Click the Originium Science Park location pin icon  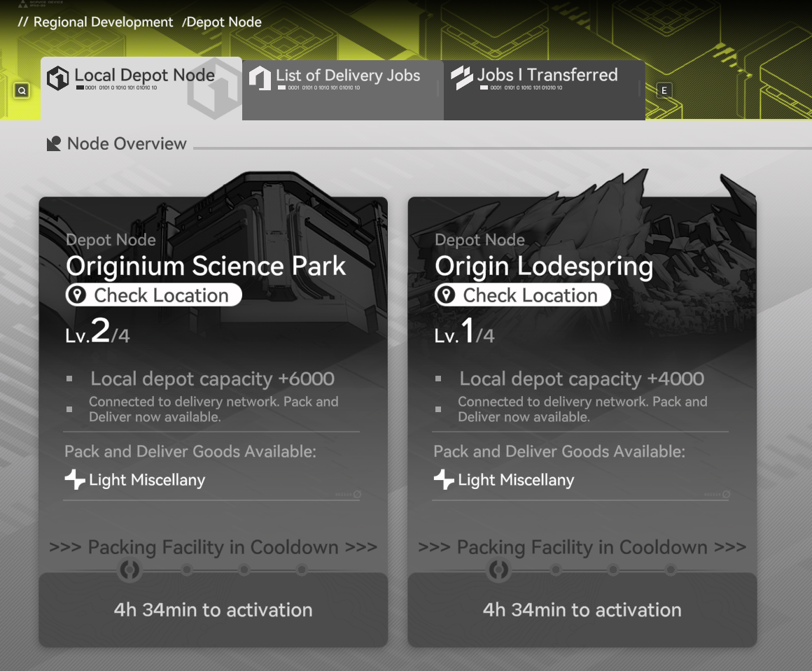78,295
